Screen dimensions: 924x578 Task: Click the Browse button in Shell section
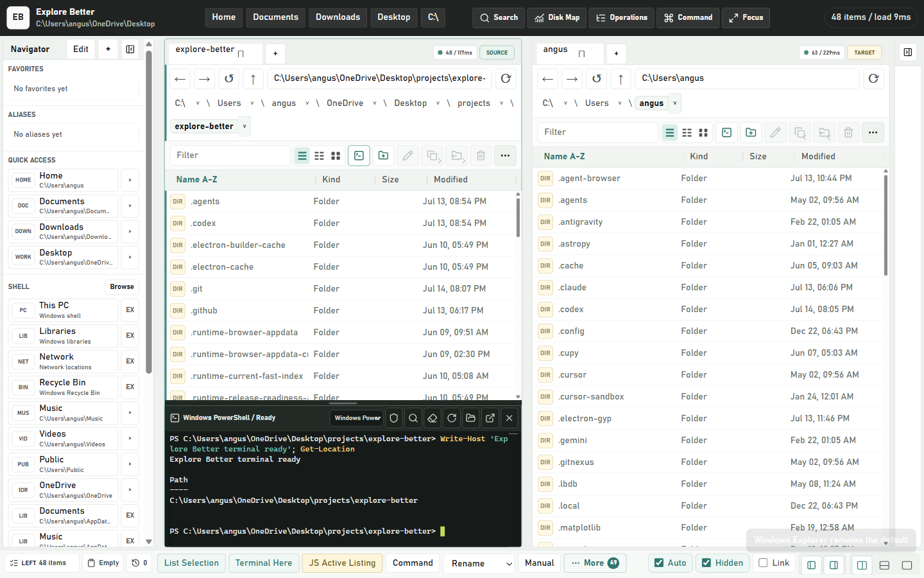pyautogui.click(x=122, y=287)
